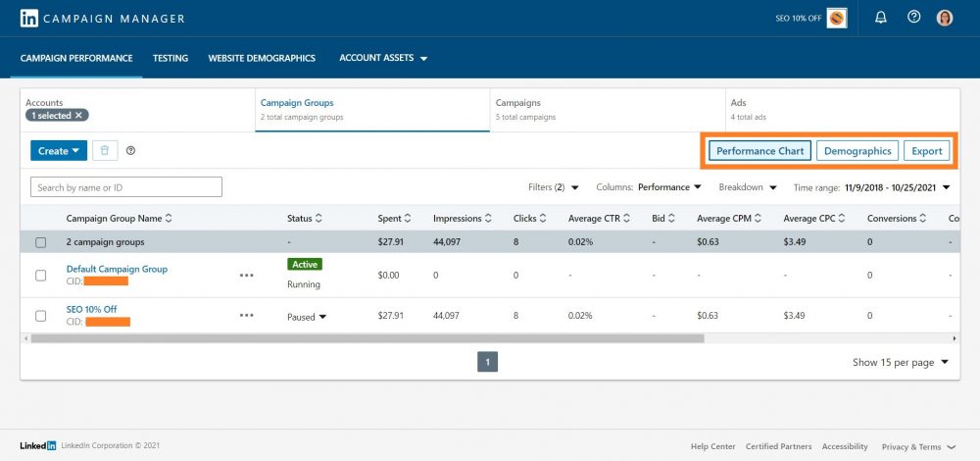The width and height of the screenshot is (980, 461).
Task: Click the scrollbar left arrow
Action: [x=25, y=338]
